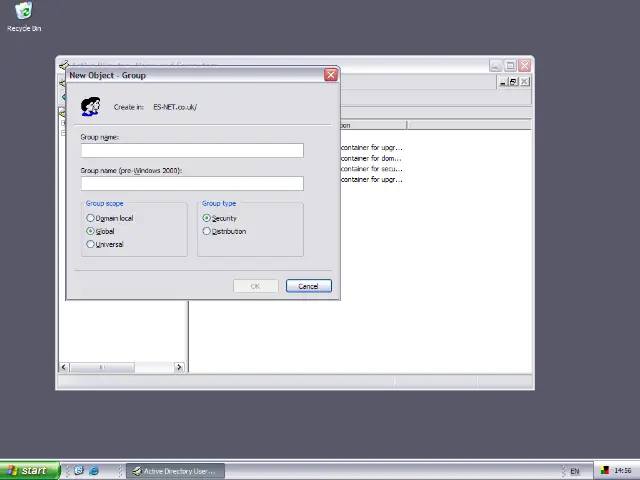Choose the Distribution group type
This screenshot has width=640, height=480.
click(224, 231)
